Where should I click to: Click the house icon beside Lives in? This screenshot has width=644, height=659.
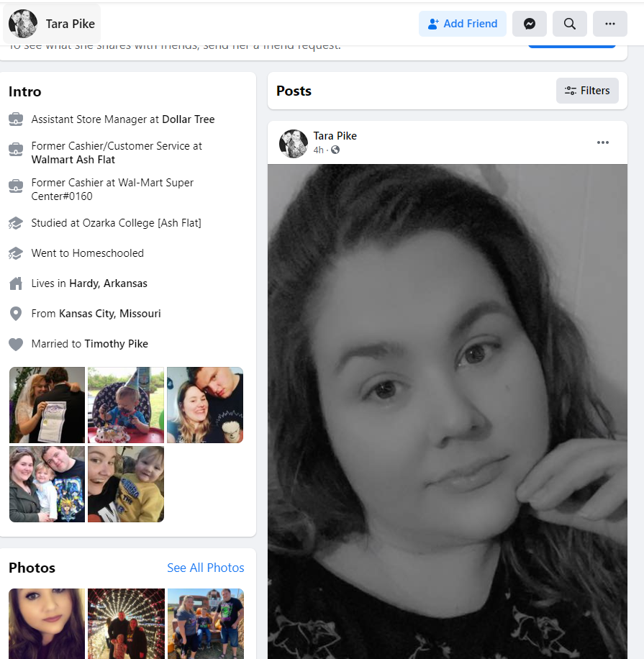click(x=16, y=283)
